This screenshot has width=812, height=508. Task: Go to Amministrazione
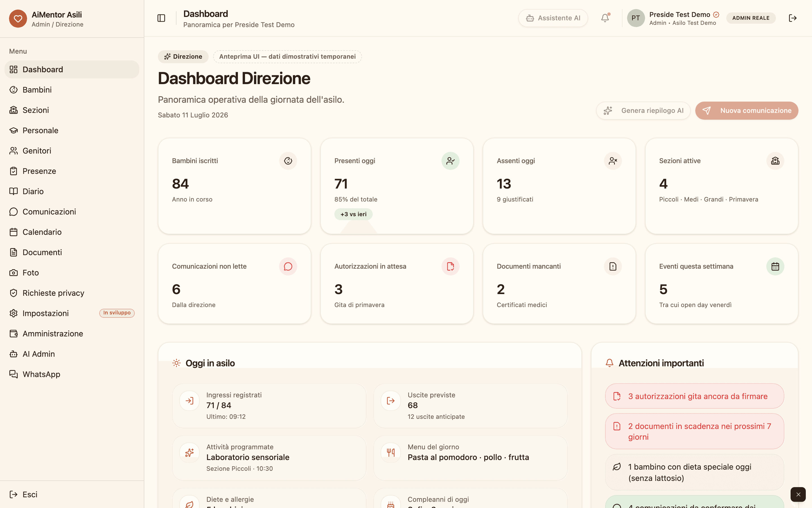click(72, 334)
